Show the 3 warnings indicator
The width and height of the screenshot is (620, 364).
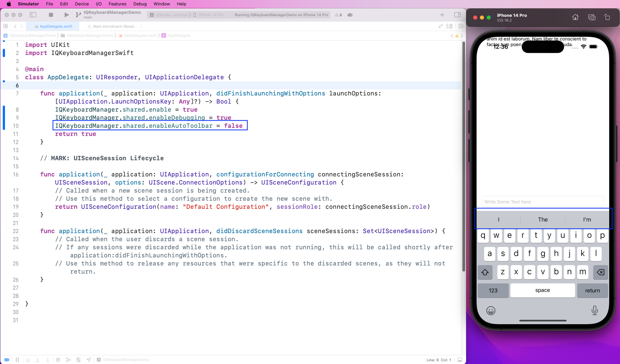338,15
